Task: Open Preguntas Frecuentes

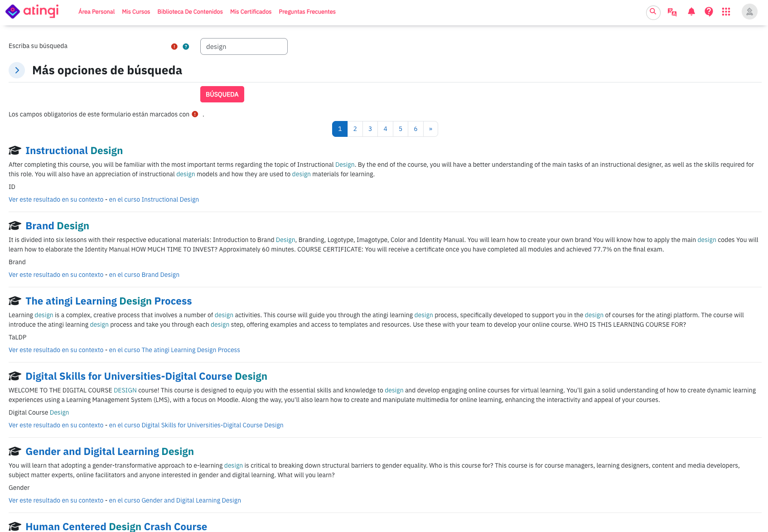Action: (307, 12)
